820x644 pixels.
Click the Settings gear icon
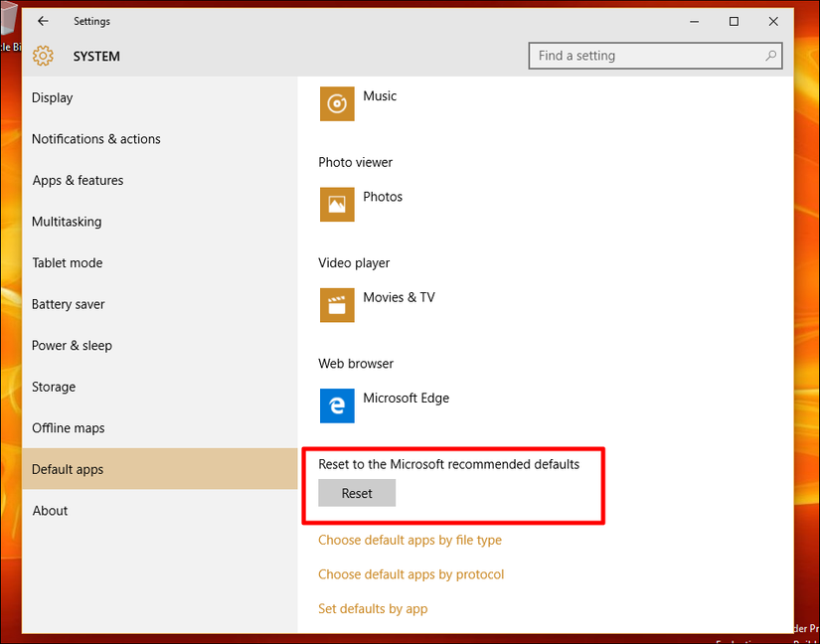(x=43, y=57)
